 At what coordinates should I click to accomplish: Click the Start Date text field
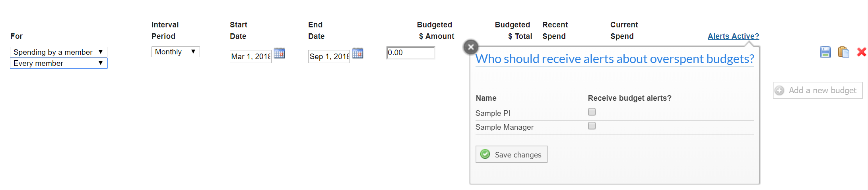[x=250, y=56]
